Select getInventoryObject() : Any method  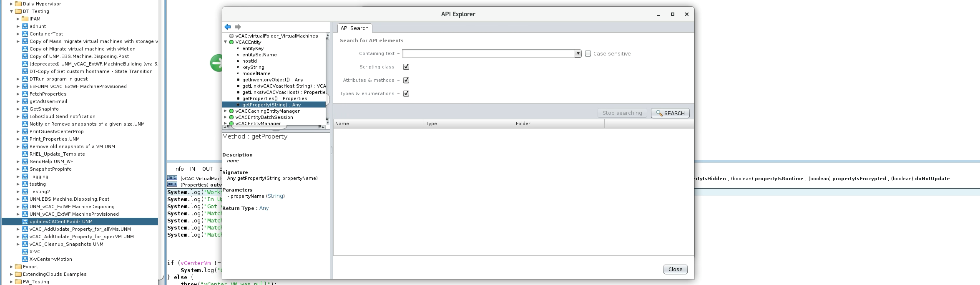[273, 80]
